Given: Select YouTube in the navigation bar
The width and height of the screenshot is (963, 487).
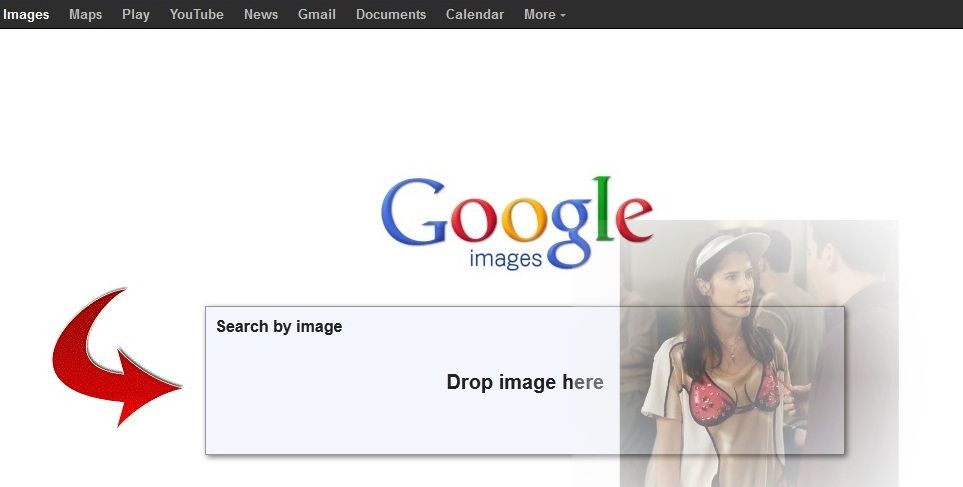Looking at the screenshot, I should pyautogui.click(x=197, y=14).
